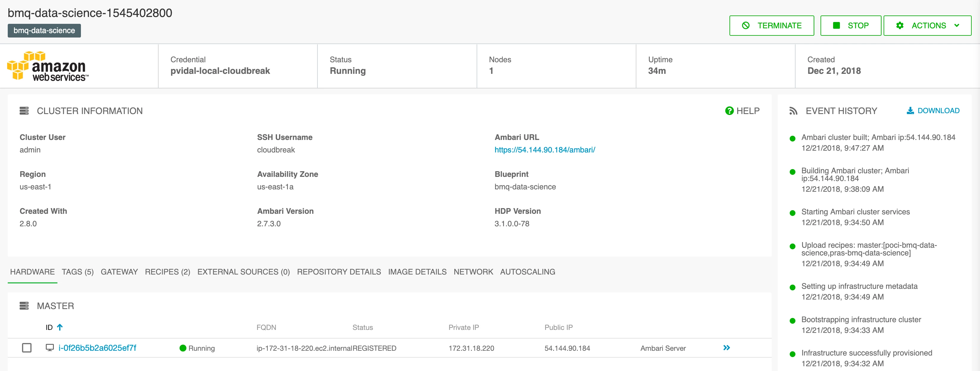
Task: Click the bmq-data-science tag badge
Action: coord(44,30)
